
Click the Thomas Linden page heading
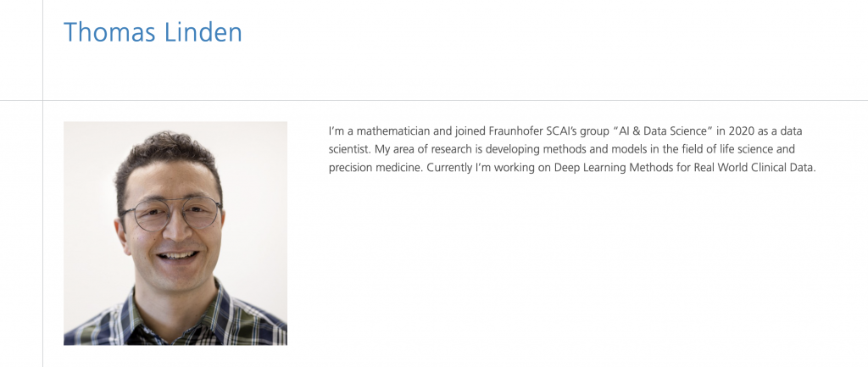point(153,32)
